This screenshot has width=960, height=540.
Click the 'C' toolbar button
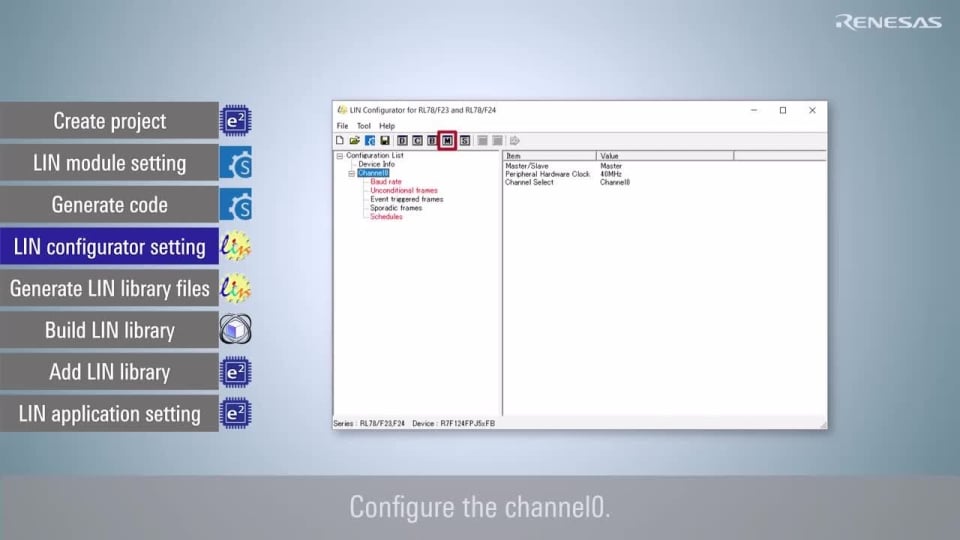(x=417, y=141)
